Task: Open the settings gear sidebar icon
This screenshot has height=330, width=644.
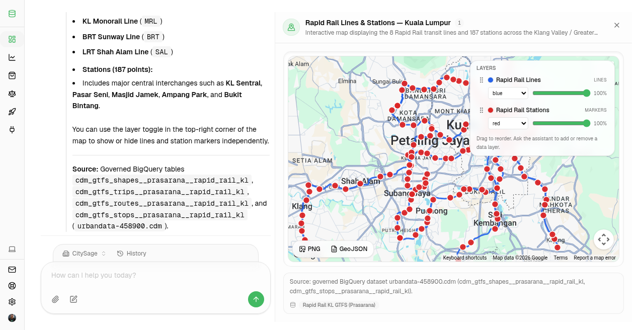Action: tap(12, 302)
